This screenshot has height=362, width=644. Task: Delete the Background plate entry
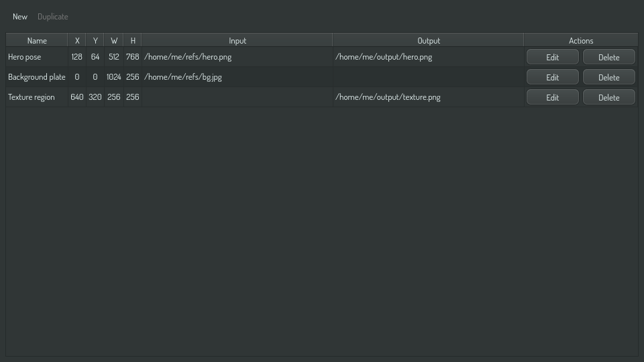[x=608, y=77]
